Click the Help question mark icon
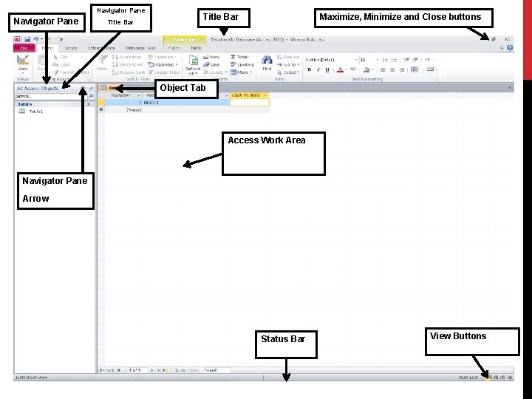532x399 pixels. point(510,48)
